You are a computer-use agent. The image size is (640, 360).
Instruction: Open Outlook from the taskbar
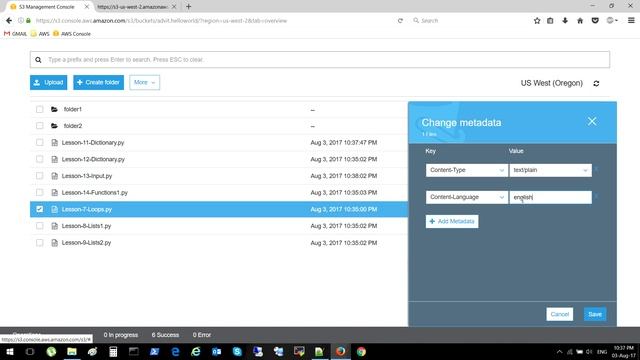[216, 351]
